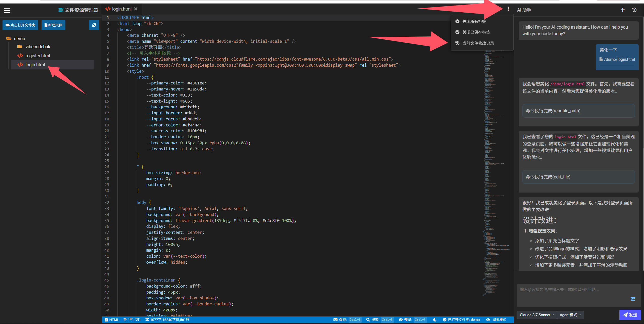Click the AI 助手 panel title
Viewport: 644px width, 324px height.
(524, 10)
